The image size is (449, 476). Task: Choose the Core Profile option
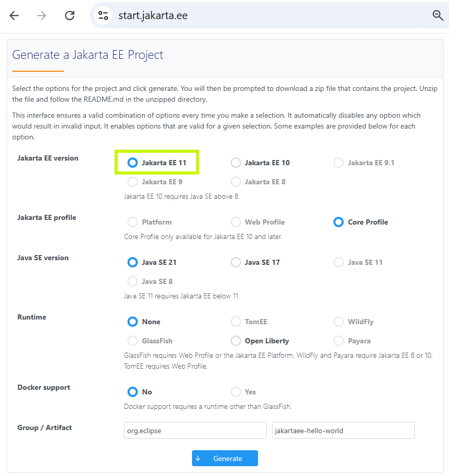pyautogui.click(x=339, y=222)
